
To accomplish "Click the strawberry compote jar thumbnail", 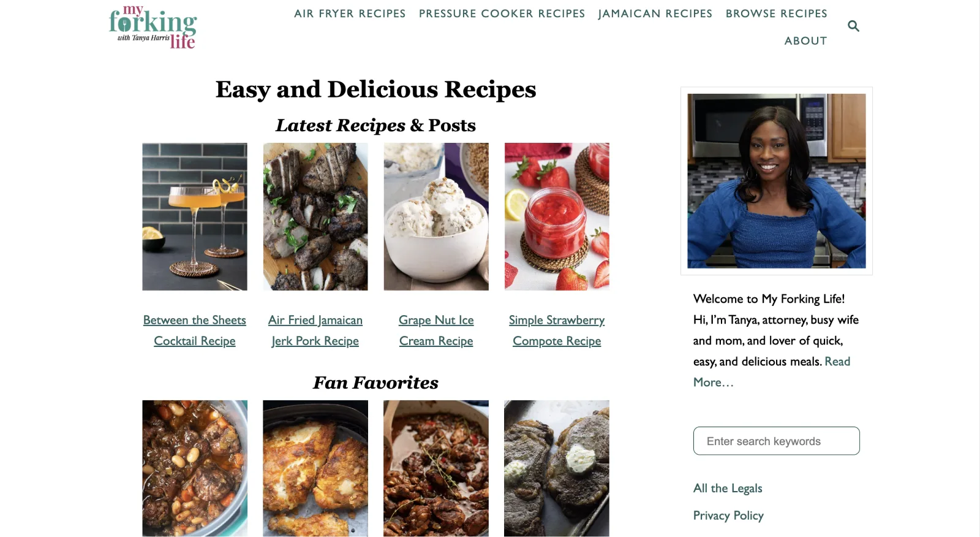I will coord(557,216).
